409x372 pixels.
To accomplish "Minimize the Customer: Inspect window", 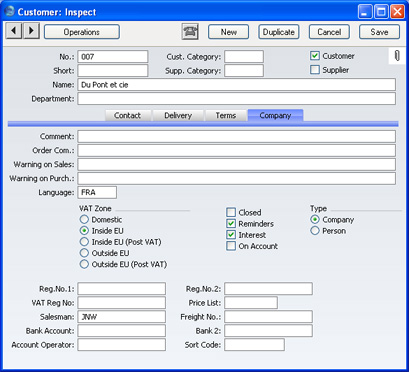I will tap(365, 12).
